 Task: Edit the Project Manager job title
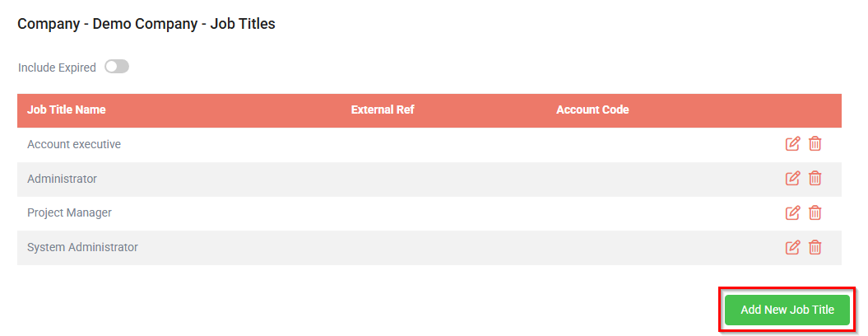pos(792,213)
